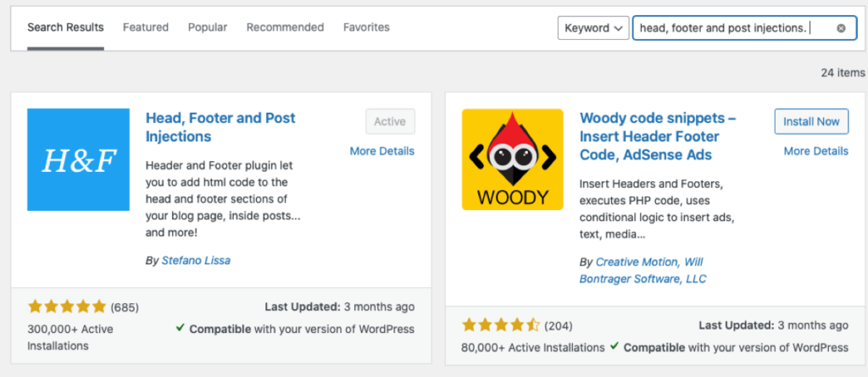Screen dimensions: 868x377
Task: Switch to the Popular tab
Action: pos(208,27)
